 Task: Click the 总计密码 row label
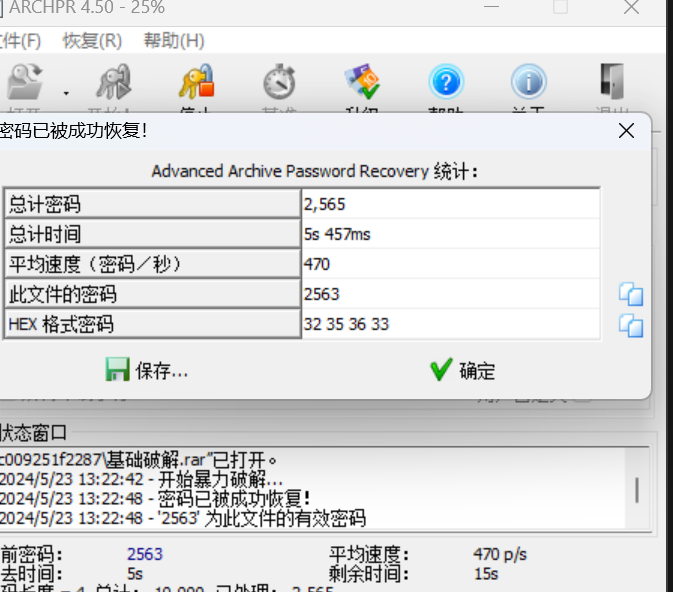tap(152, 204)
